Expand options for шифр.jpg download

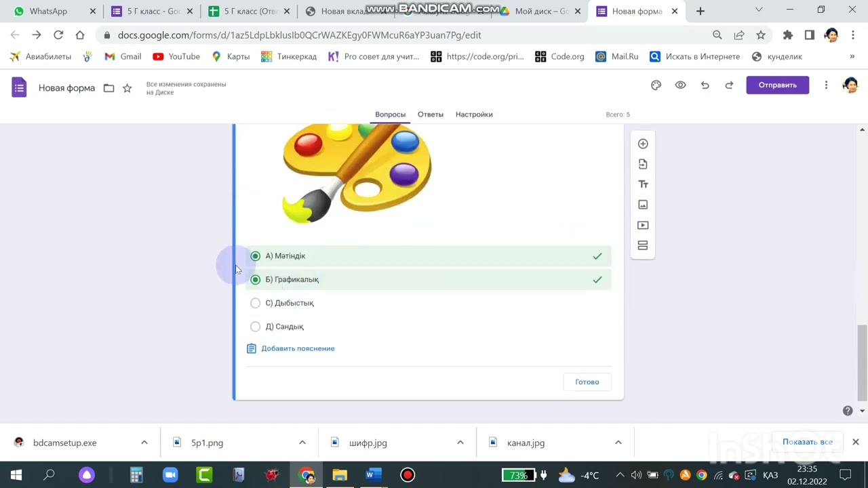[460, 443]
